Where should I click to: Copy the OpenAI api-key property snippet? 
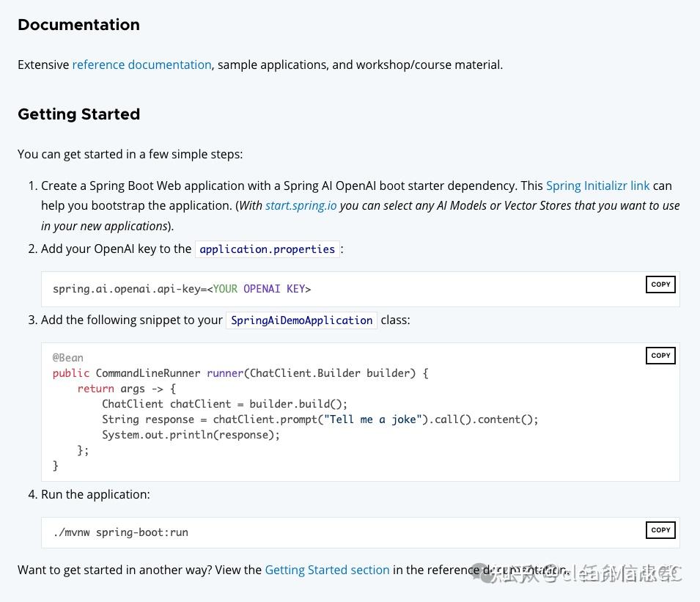[660, 285]
